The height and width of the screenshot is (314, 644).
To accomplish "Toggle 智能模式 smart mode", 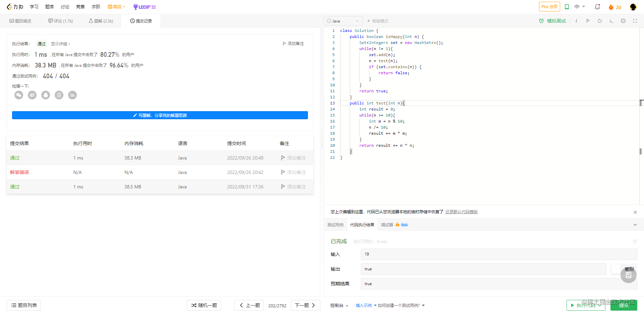I will 378,21.
